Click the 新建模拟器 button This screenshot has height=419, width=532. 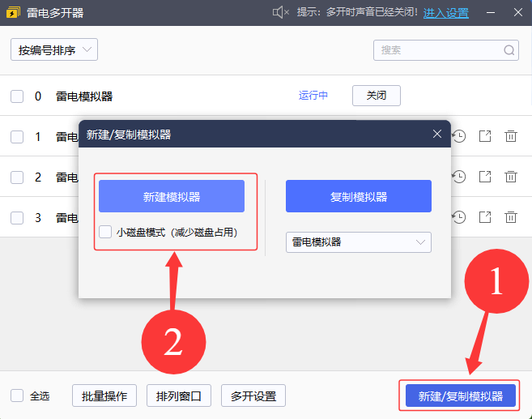point(172,196)
